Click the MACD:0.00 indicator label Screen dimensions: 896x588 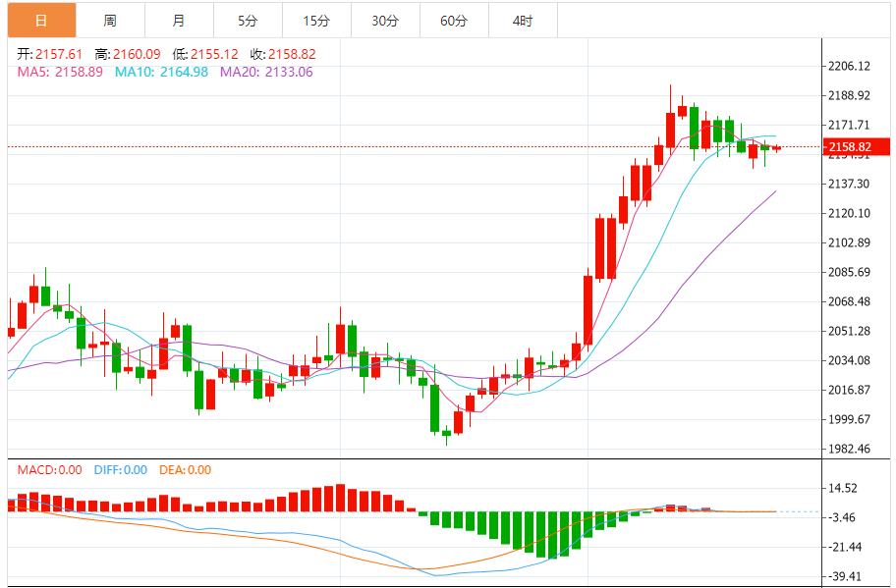pos(50,470)
